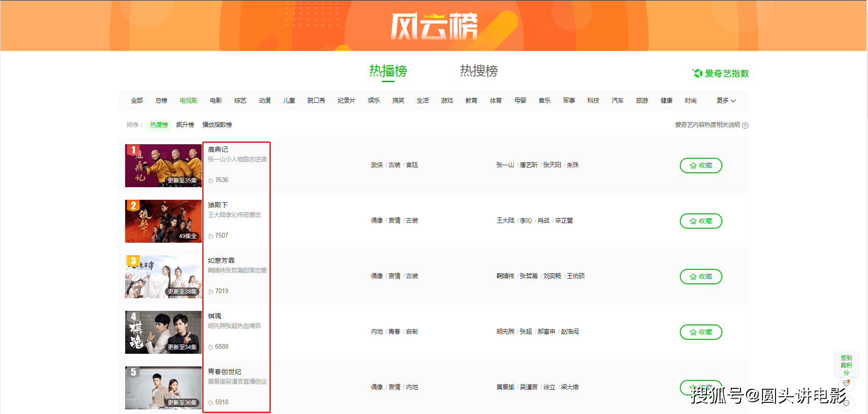Sort by 飙升榜

tap(185, 125)
